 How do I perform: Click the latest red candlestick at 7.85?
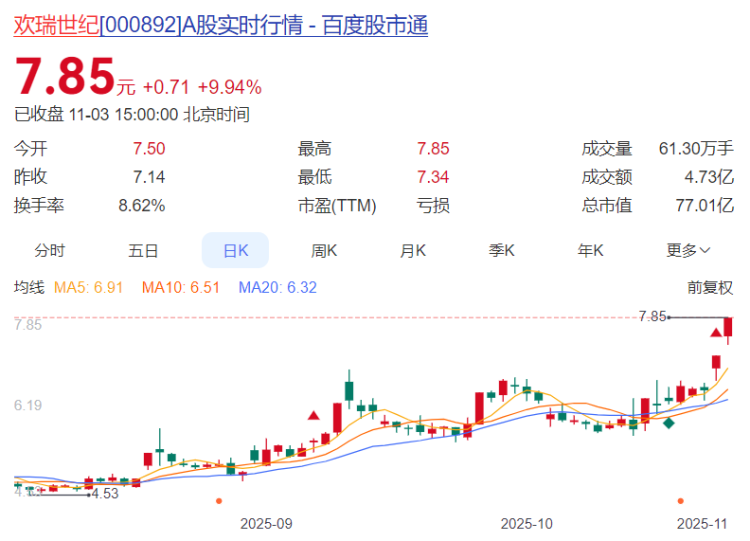click(728, 327)
